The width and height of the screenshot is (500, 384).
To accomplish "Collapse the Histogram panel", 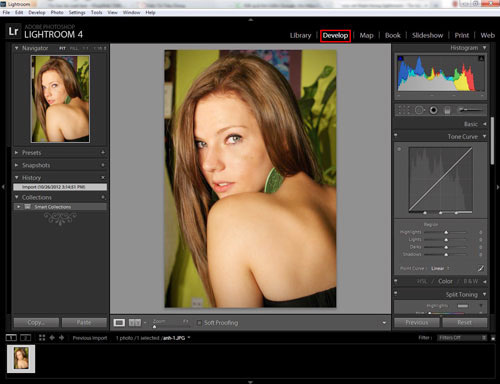I will coord(484,48).
